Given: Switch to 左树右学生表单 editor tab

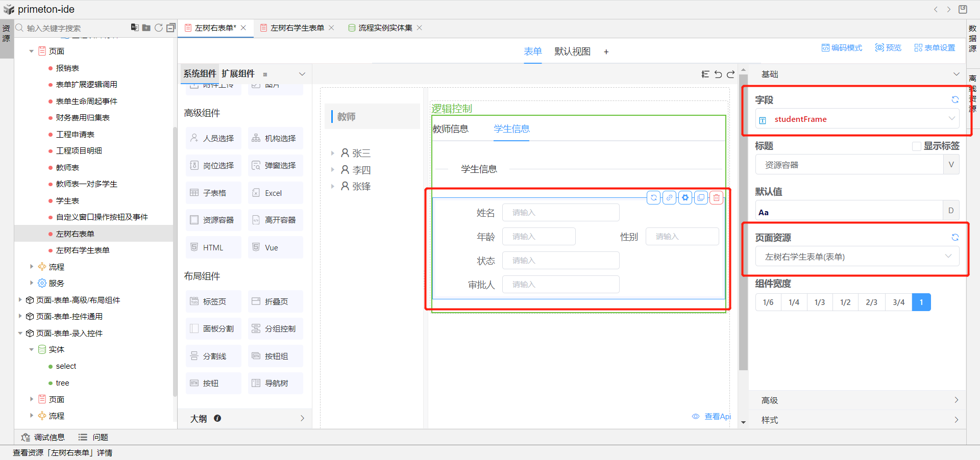Looking at the screenshot, I should 297,28.
